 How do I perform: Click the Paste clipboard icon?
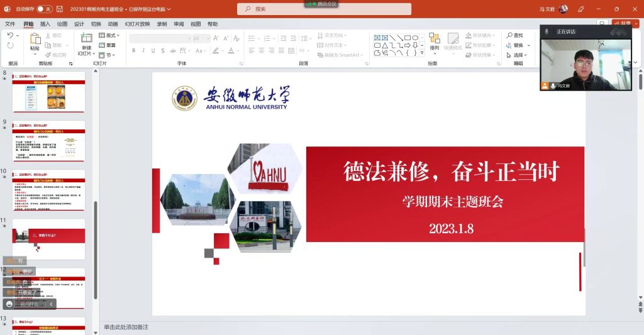35,40
